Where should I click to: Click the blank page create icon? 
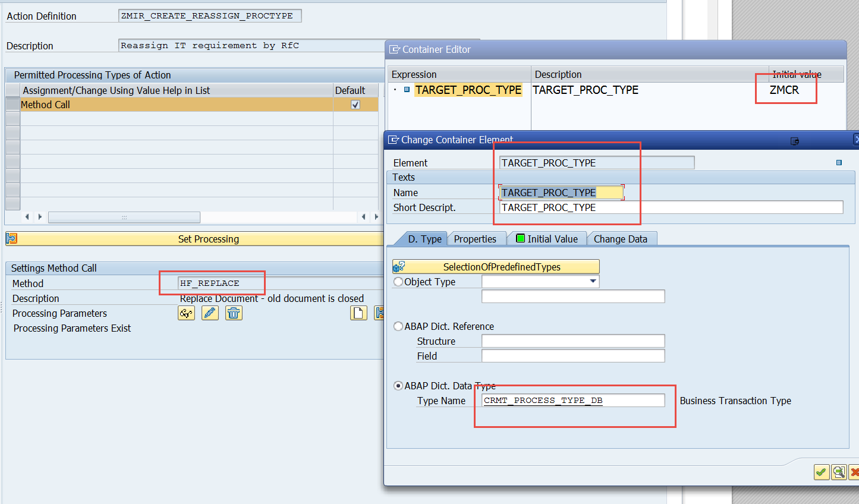(358, 313)
